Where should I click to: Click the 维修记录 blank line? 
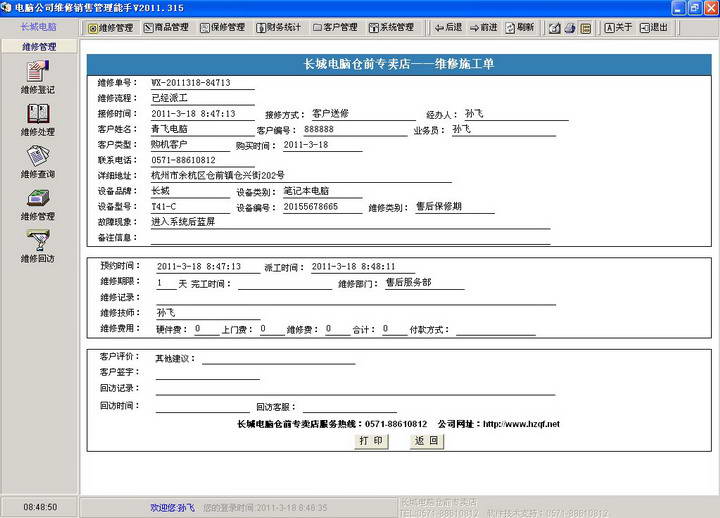click(x=356, y=298)
